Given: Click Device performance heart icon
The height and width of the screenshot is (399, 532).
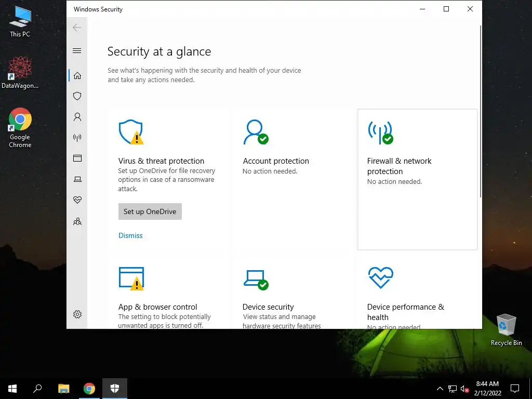Looking at the screenshot, I should click(x=381, y=277).
